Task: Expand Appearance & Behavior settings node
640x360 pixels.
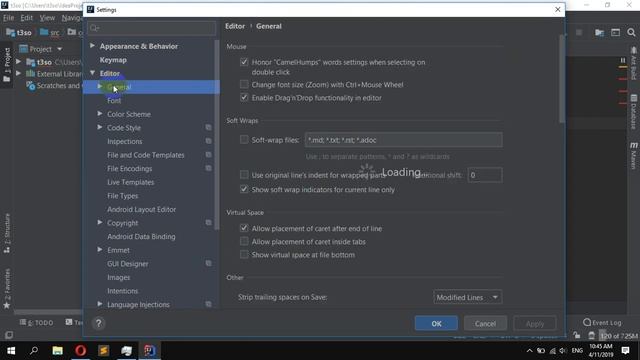Action: [x=92, y=46]
